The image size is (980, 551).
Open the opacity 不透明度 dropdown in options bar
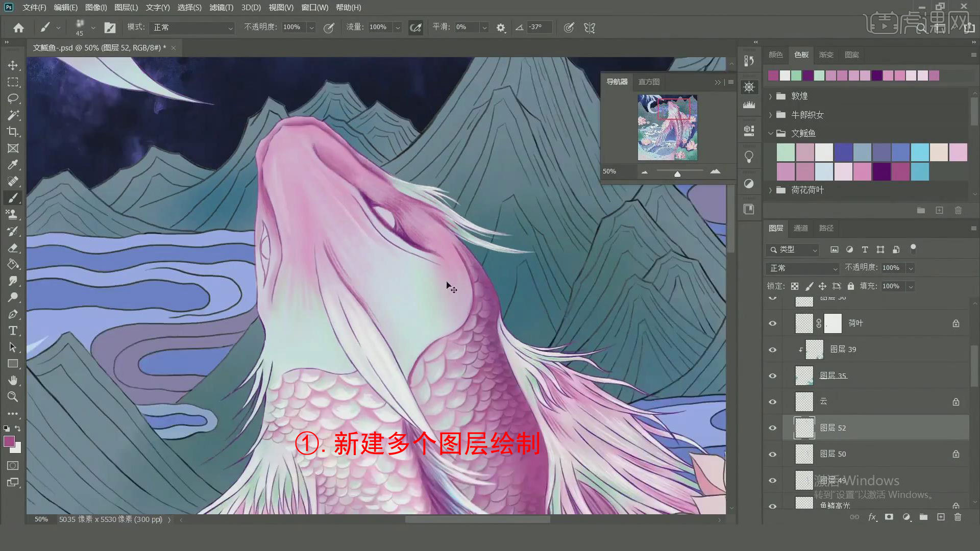click(311, 28)
